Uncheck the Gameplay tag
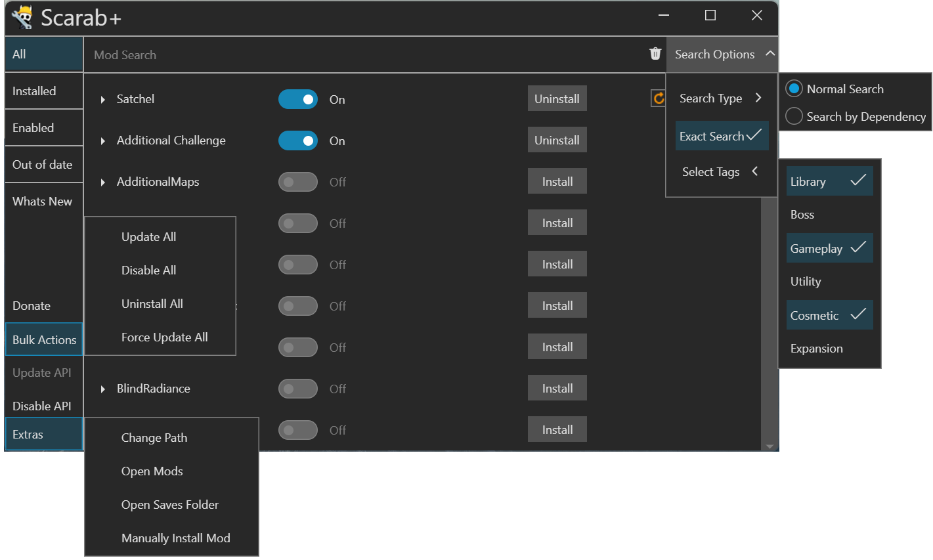The image size is (933, 560). pos(830,248)
